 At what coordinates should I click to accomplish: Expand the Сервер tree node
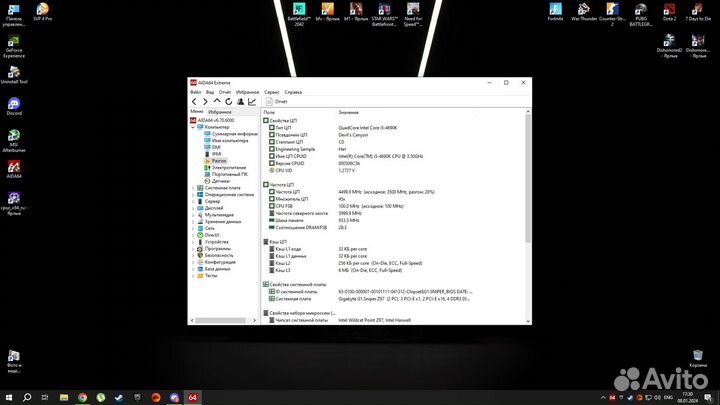pos(193,202)
